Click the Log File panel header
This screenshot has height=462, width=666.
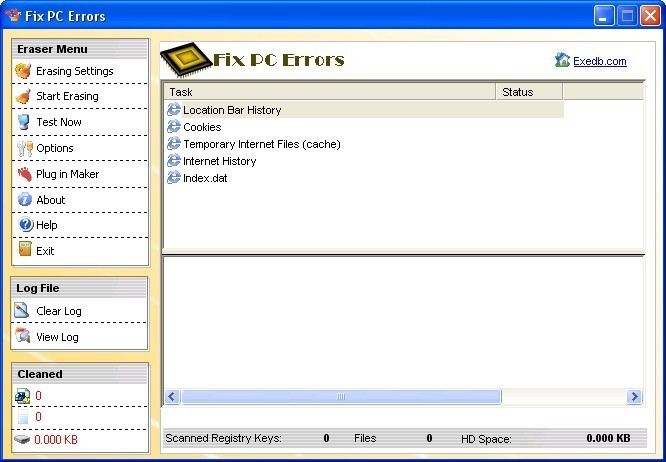point(79,288)
